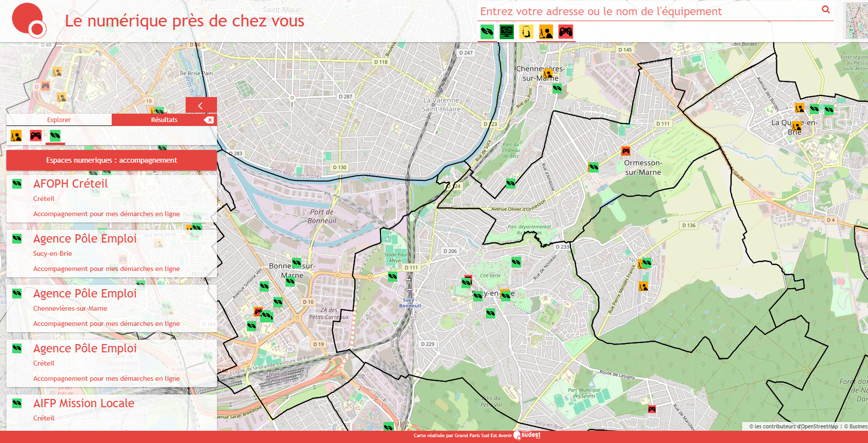This screenshot has width=868, height=443.
Task: Click the red gamepad marker near Ormesson-sur-Marne
Action: click(x=626, y=151)
